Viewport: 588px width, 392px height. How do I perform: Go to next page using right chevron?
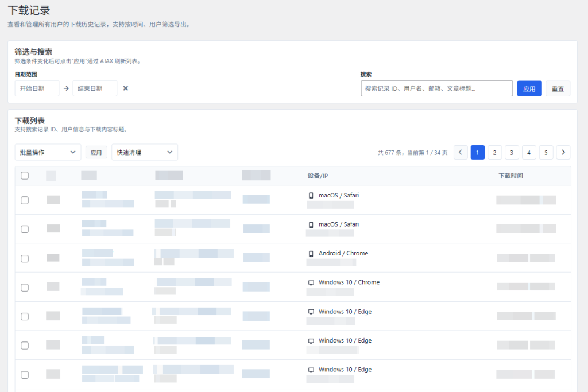(563, 152)
